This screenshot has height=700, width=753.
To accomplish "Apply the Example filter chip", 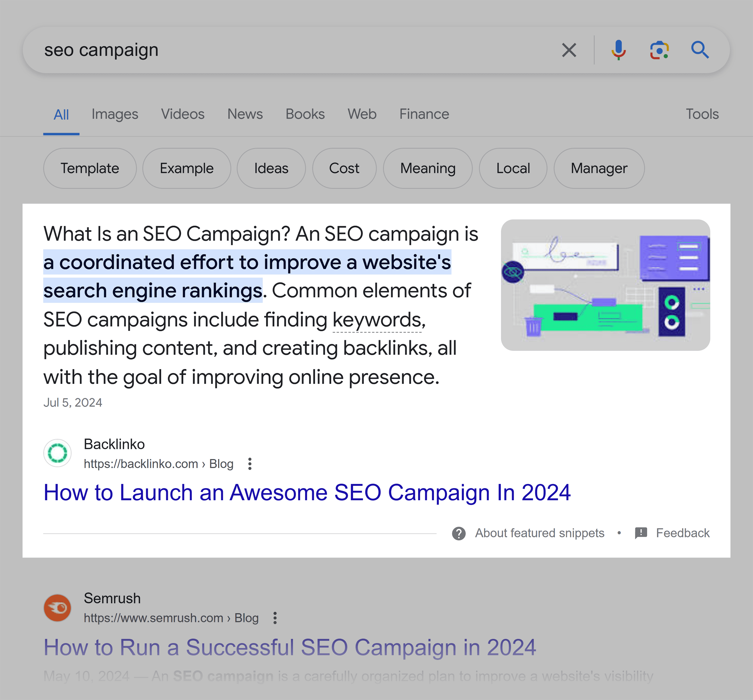I will point(187,168).
